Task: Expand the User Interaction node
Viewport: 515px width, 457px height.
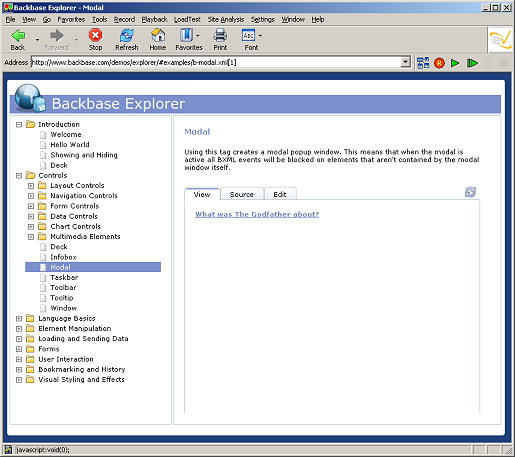Action: (19, 359)
